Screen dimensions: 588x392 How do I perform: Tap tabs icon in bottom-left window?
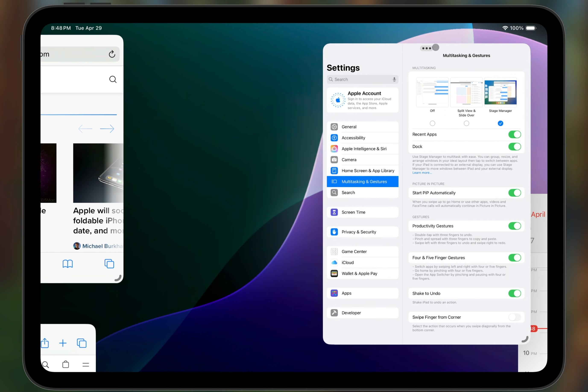pos(82,343)
